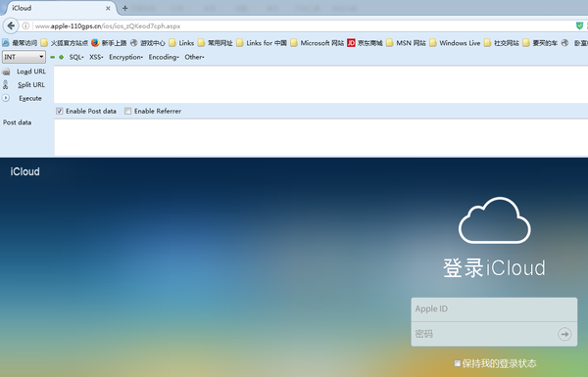Expand the Encryption menu in HackBar

[x=126, y=57]
